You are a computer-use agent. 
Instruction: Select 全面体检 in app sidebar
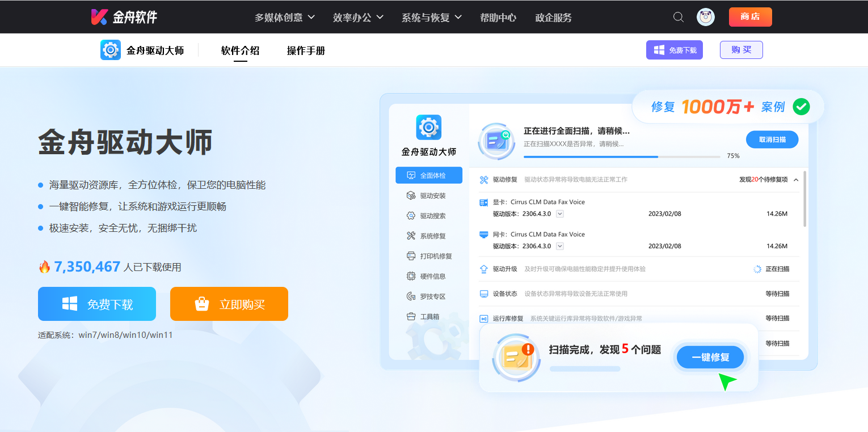click(429, 176)
